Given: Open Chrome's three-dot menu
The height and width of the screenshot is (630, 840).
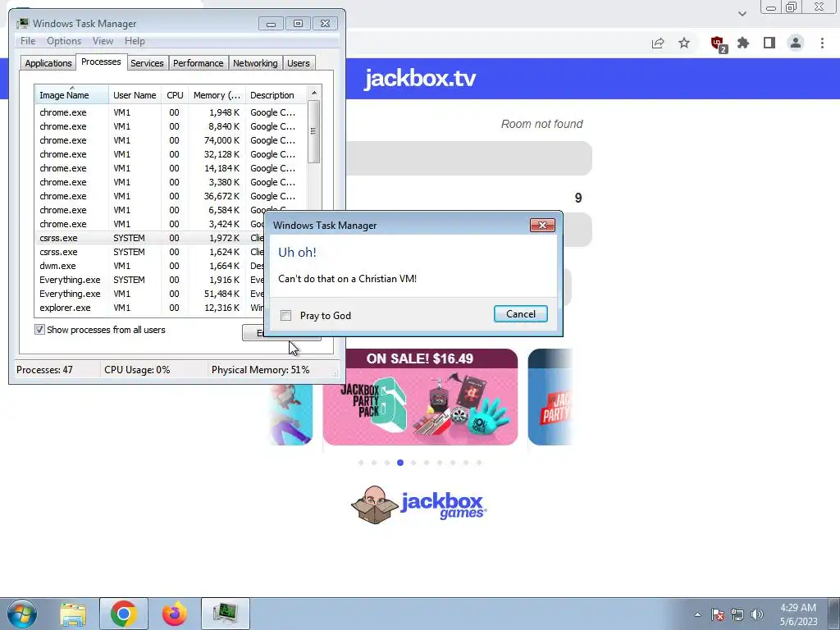Looking at the screenshot, I should tap(822, 43).
